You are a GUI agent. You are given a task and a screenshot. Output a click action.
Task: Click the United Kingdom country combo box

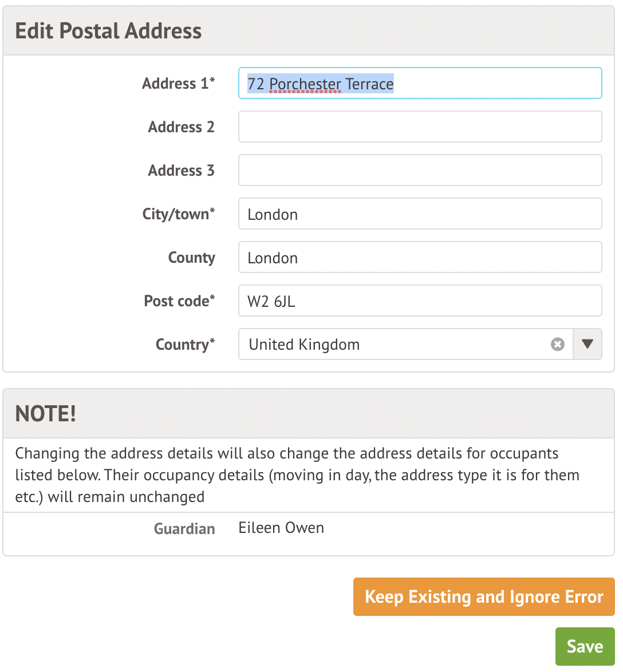(x=395, y=344)
